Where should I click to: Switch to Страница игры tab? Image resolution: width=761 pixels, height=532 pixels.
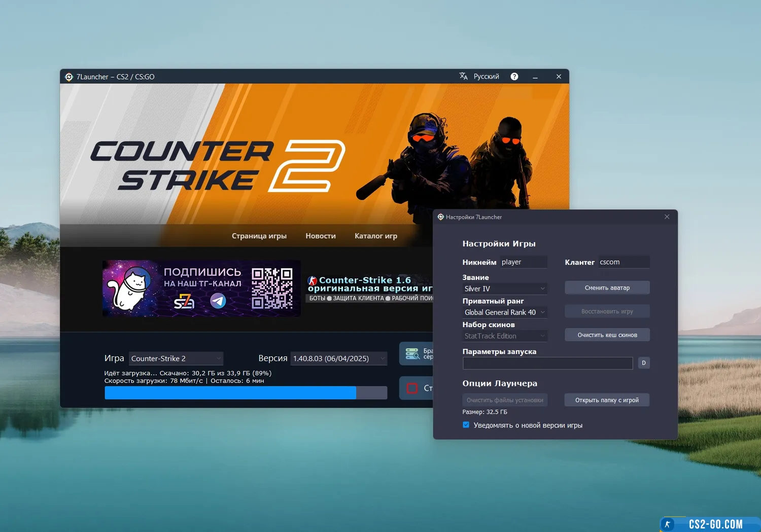(259, 236)
